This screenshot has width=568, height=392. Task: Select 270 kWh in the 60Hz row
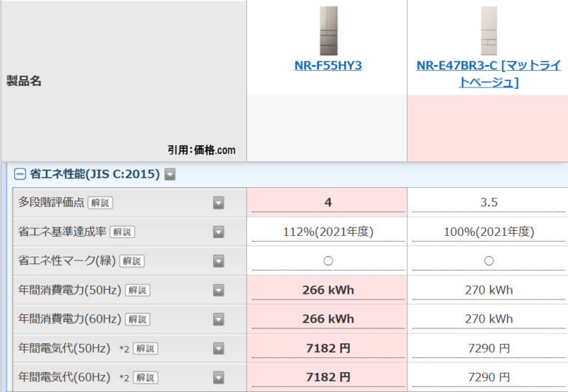coord(487,320)
